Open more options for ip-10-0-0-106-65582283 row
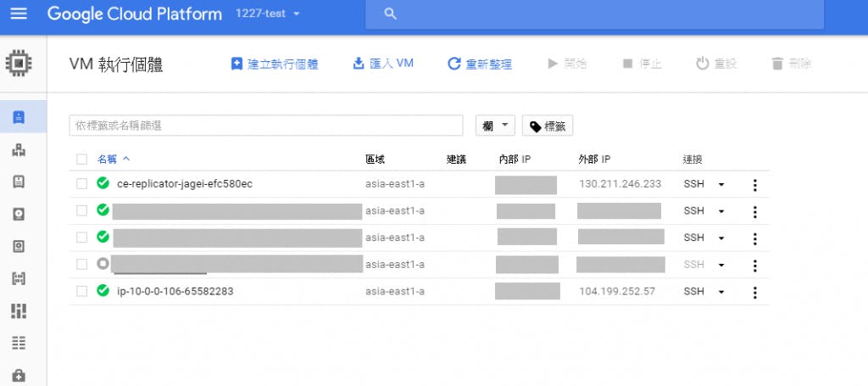Viewport: 868px width, 386px height. click(x=754, y=292)
